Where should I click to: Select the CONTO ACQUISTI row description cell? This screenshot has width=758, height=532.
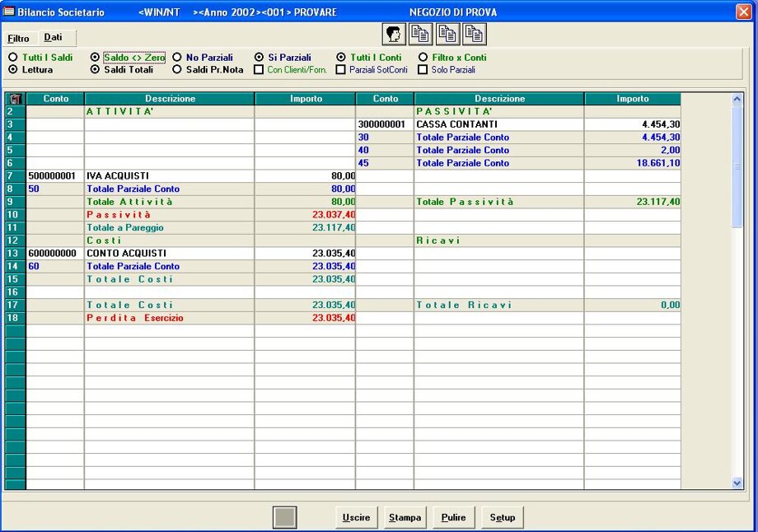pyautogui.click(x=169, y=254)
